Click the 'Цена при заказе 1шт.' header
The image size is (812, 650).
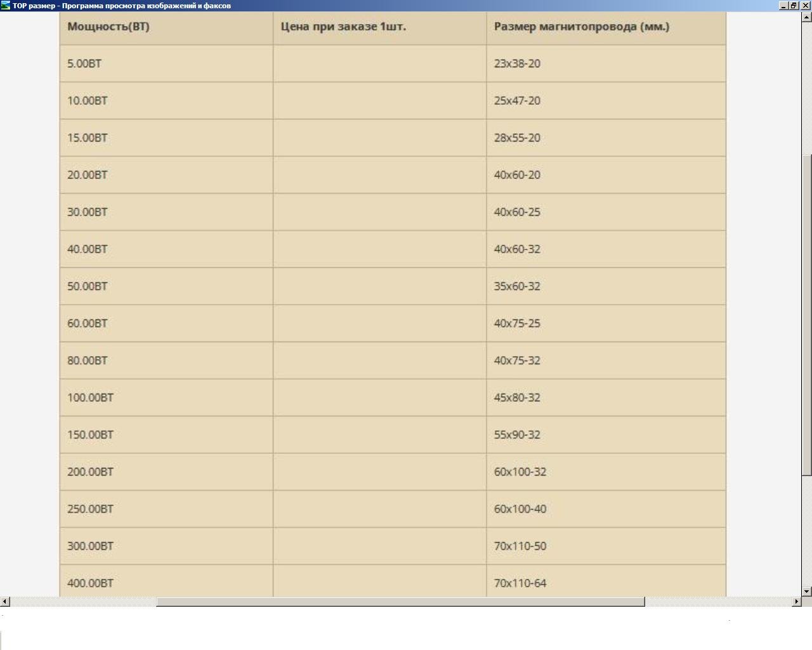click(x=343, y=27)
